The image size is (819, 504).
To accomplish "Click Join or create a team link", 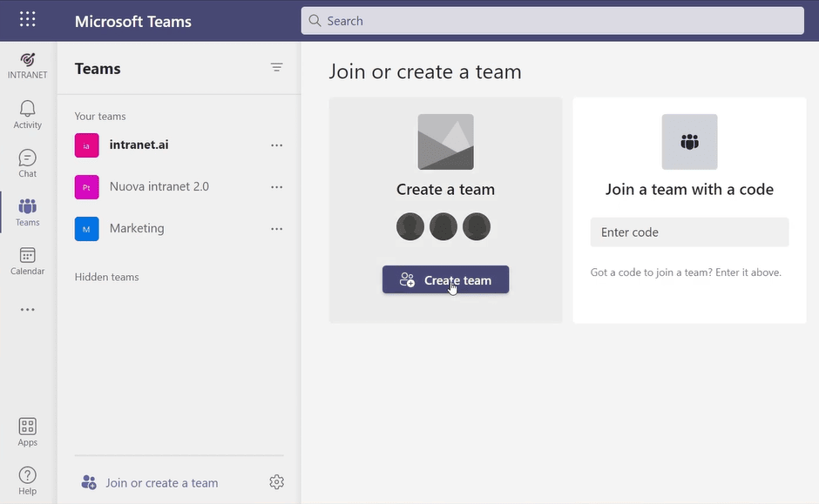I will 161,483.
